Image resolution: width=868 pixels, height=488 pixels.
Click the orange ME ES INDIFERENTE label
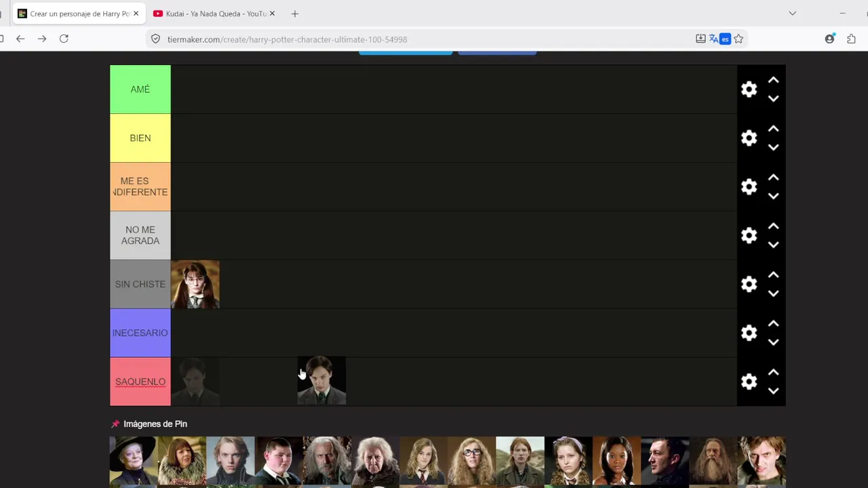click(140, 187)
